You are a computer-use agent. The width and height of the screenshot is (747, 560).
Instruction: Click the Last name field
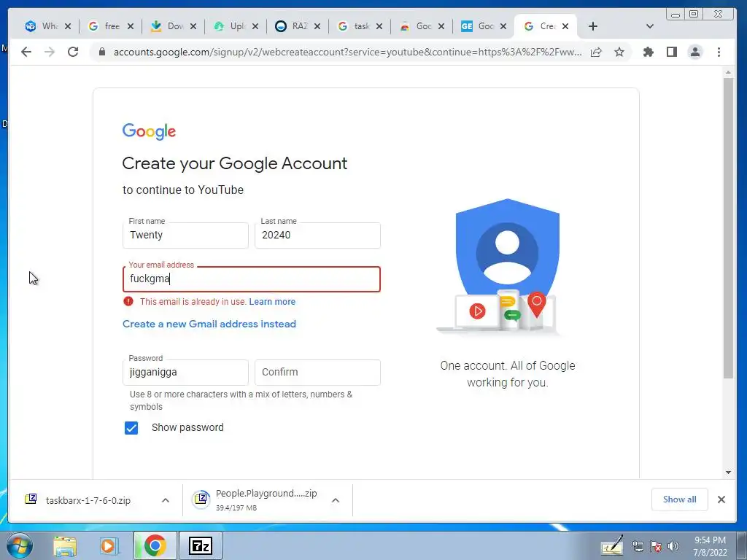click(x=317, y=236)
